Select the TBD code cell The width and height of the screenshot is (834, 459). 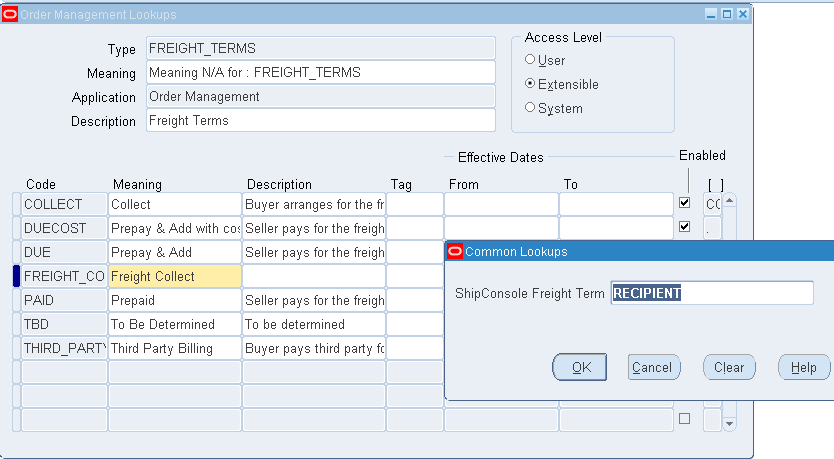(x=64, y=324)
